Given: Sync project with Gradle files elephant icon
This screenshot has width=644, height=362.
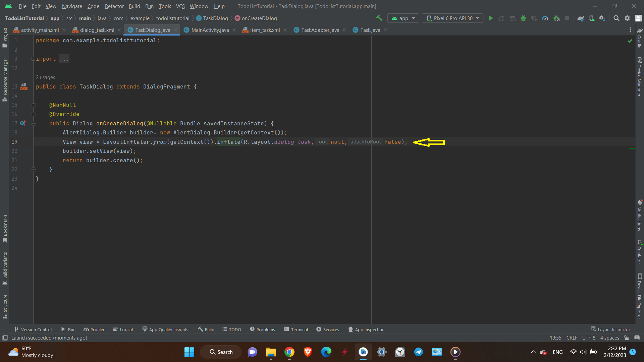Looking at the screenshot, I should pos(581,18).
